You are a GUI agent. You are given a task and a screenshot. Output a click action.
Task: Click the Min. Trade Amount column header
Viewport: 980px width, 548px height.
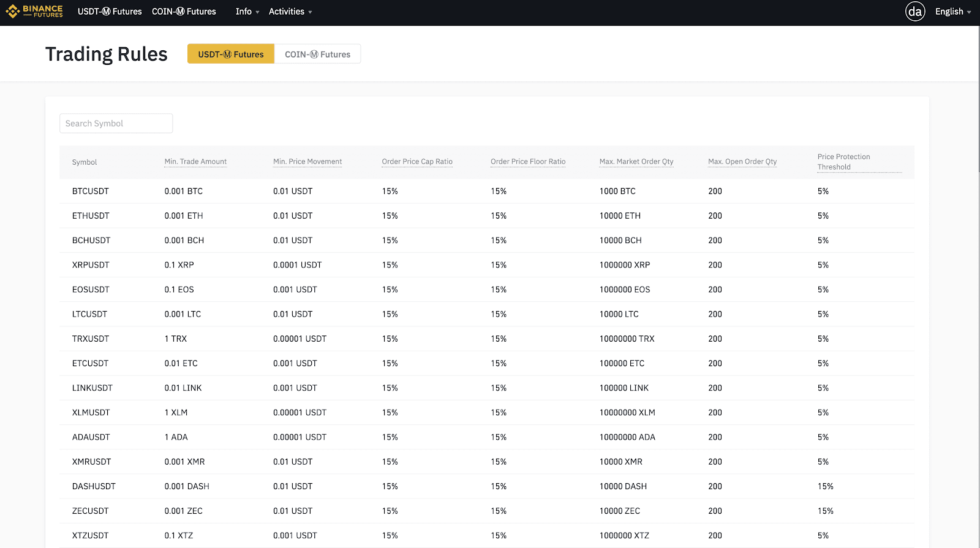point(195,162)
